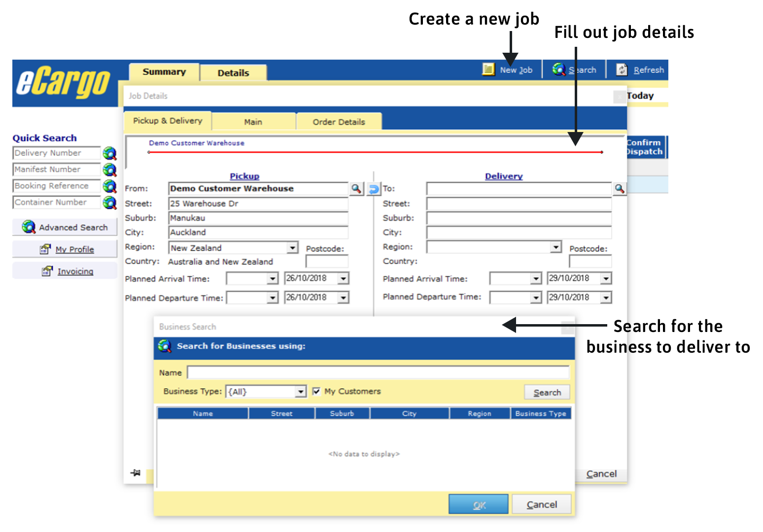Open pickup Planned Arrival Time time dropdown
This screenshot has height=532, width=763.
click(x=273, y=279)
